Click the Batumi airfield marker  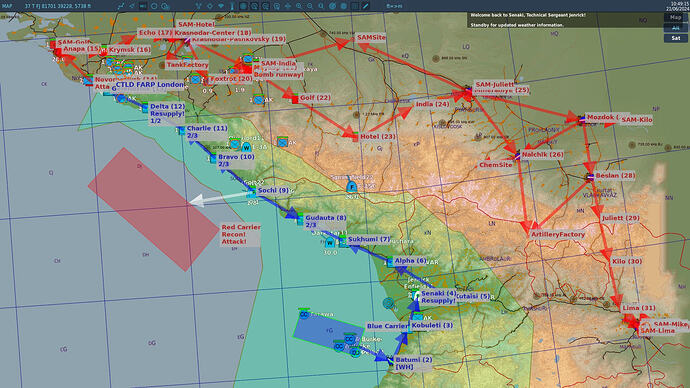pos(390,361)
